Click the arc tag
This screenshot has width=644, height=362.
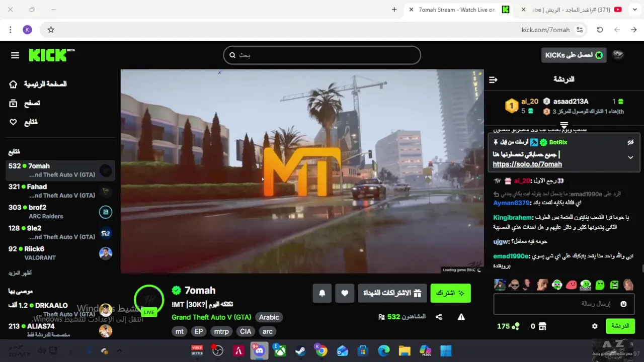[x=268, y=331]
